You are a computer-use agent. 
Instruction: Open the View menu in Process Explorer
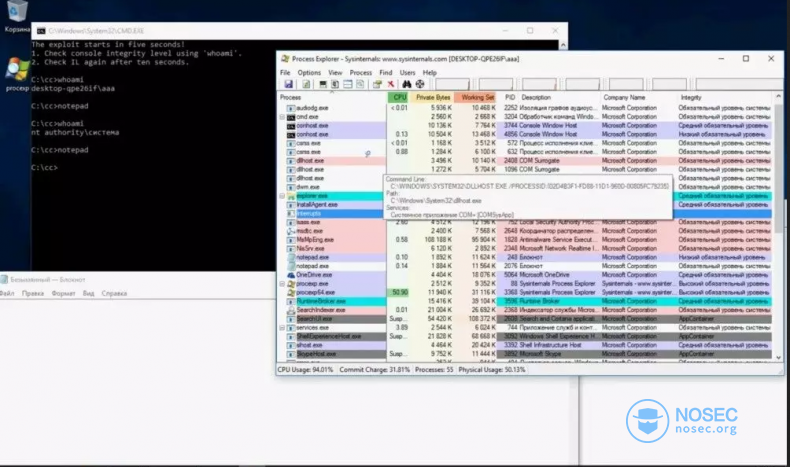coord(335,73)
